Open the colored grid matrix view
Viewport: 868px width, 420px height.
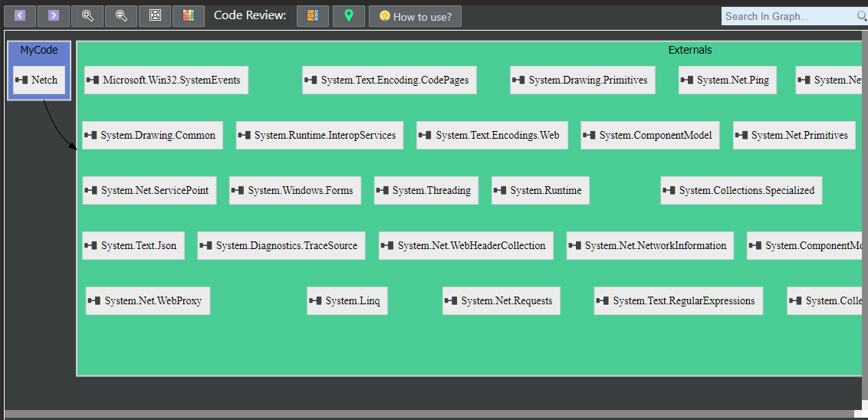tap(189, 16)
